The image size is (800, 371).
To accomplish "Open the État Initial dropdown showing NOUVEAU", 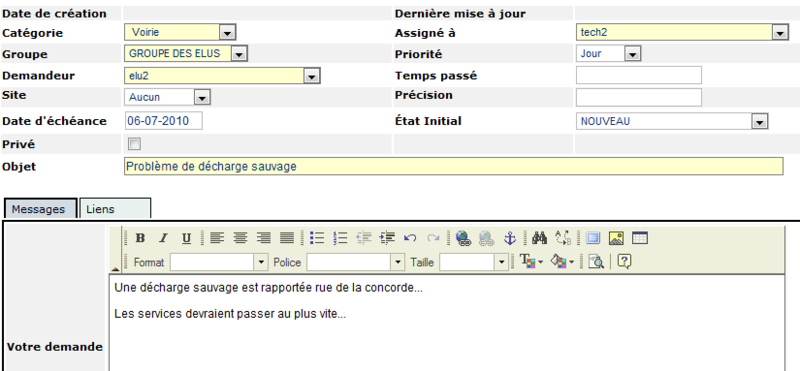I will point(672,121).
